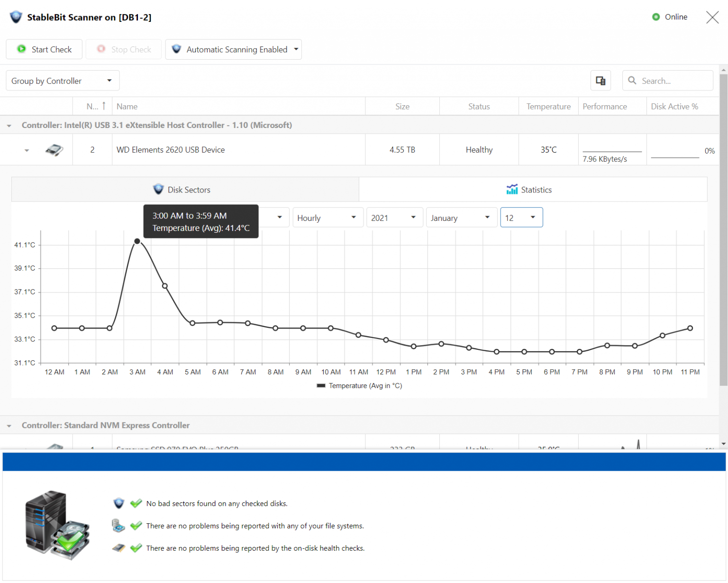The width and height of the screenshot is (728, 583).
Task: Click the shield icon next to 'No bad sectors found'
Action: tap(118, 503)
